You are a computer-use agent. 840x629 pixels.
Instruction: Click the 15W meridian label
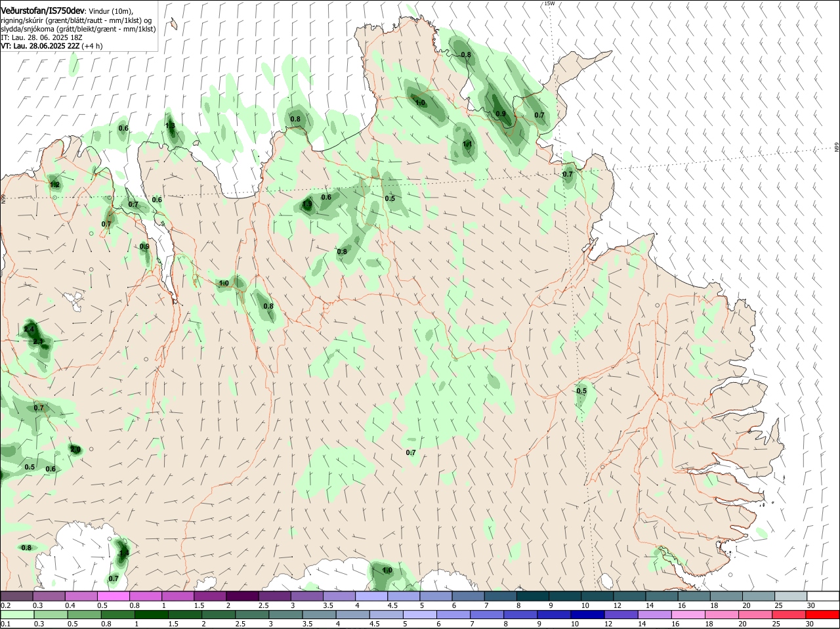[x=549, y=3]
